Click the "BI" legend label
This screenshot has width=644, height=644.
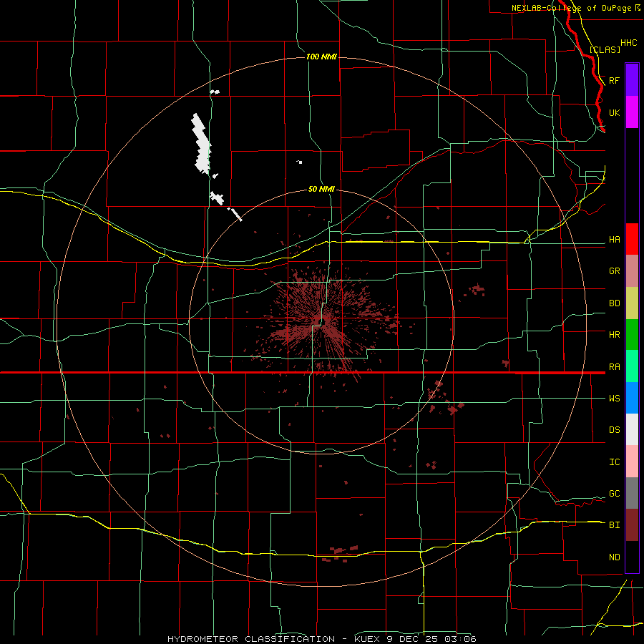pyautogui.click(x=614, y=525)
